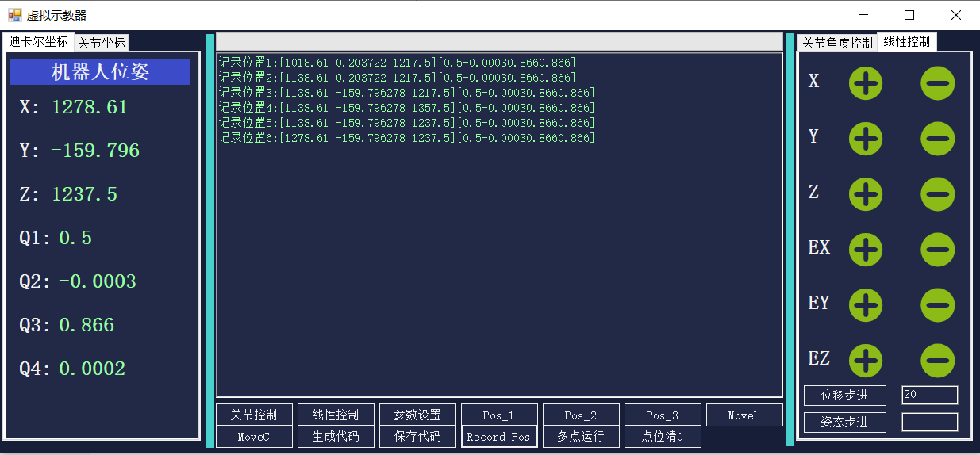The height and width of the screenshot is (455, 980).
Task: Click the Record_Pos button
Action: 499,437
